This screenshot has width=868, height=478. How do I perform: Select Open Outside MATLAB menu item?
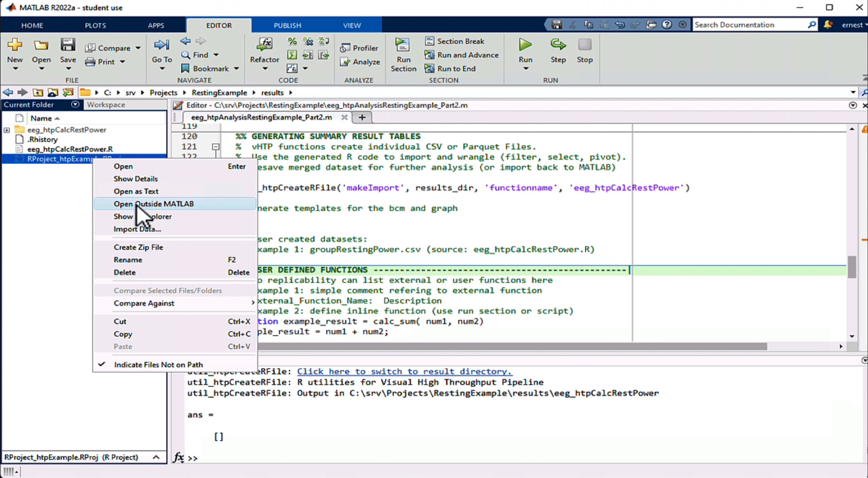[x=154, y=204]
